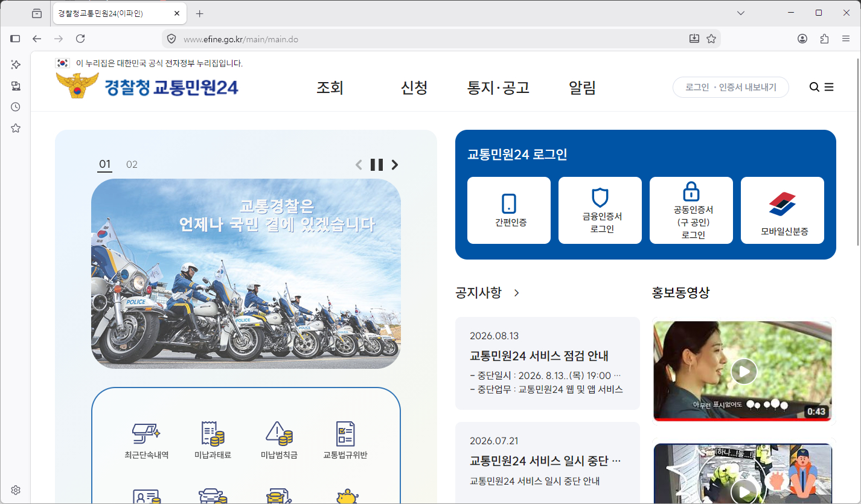Open the 2026.08.13 서비스 점검 안내 notice
This screenshot has width=861, height=504.
point(548,363)
